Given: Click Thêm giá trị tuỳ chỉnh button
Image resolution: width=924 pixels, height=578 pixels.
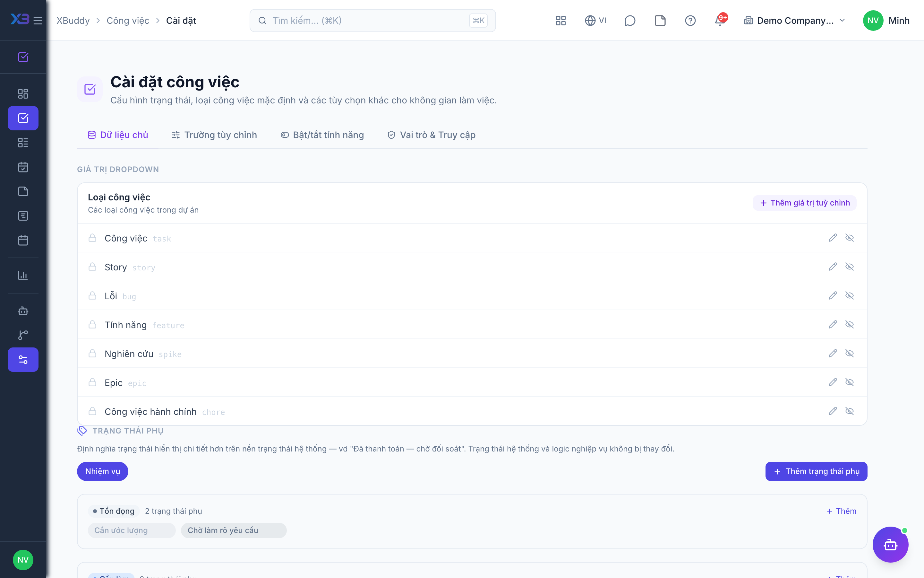Looking at the screenshot, I should (x=805, y=203).
